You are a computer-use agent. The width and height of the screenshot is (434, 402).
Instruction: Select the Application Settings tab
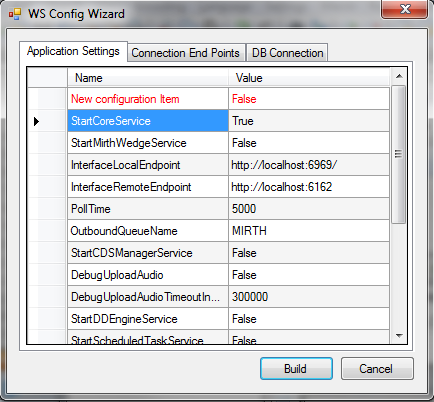point(73,51)
